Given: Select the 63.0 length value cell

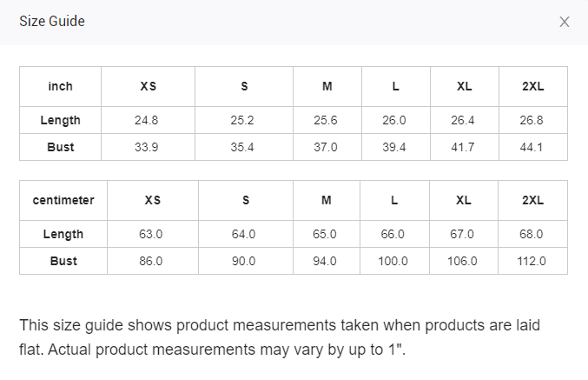Looking at the screenshot, I should tap(152, 234).
